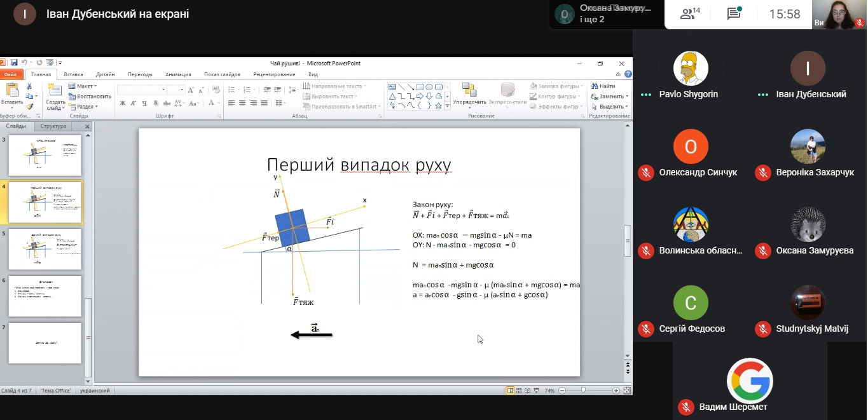Click the Fit slide to window icon
Screen dimensions: 868x420
(x=627, y=390)
